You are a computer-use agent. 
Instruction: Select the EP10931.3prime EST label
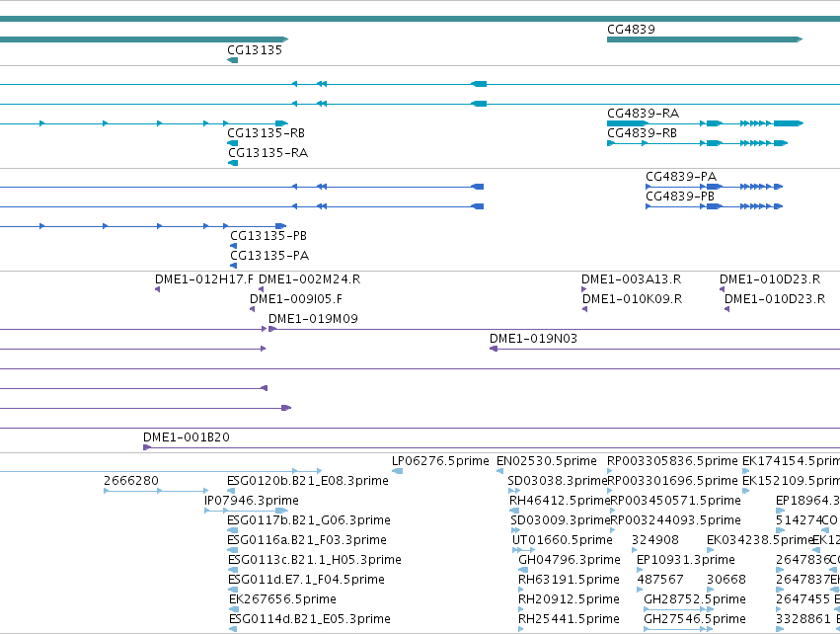point(686,560)
